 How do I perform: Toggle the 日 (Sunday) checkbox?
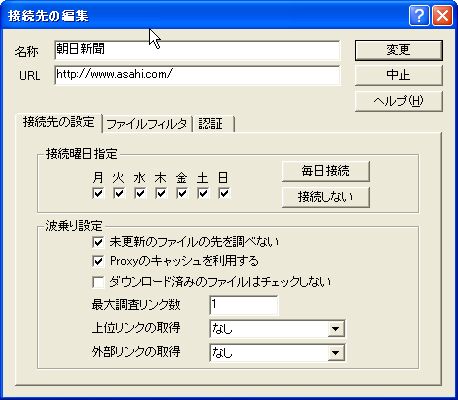tap(224, 193)
